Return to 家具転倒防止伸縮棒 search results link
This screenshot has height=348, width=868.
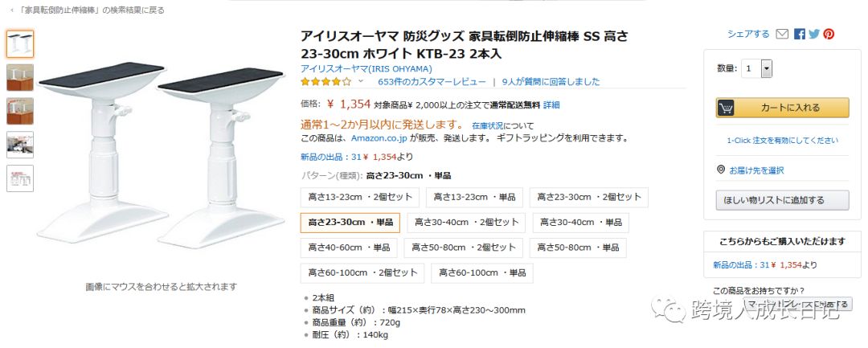91,10
